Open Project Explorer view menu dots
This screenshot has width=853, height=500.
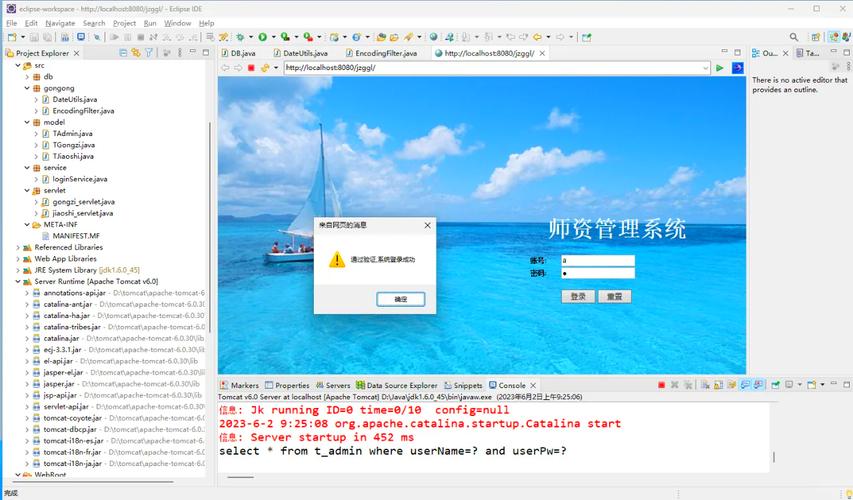(x=180, y=53)
